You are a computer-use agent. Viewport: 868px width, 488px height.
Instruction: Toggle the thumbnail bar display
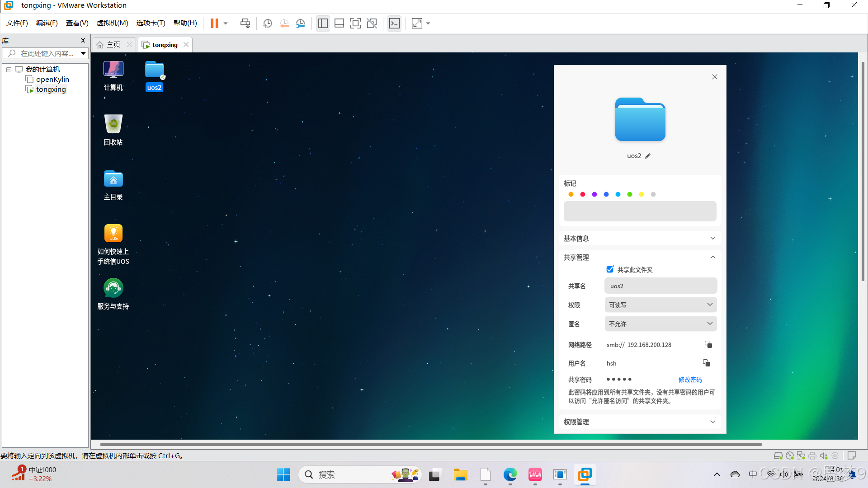tap(339, 23)
